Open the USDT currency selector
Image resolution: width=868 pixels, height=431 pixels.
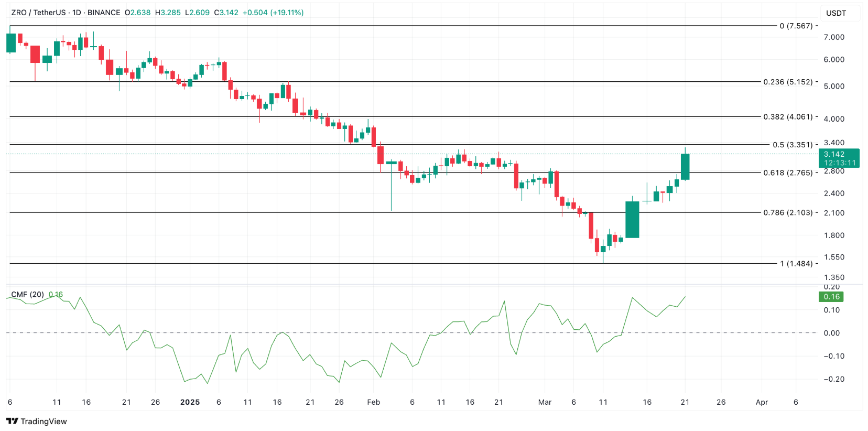pyautogui.click(x=836, y=13)
